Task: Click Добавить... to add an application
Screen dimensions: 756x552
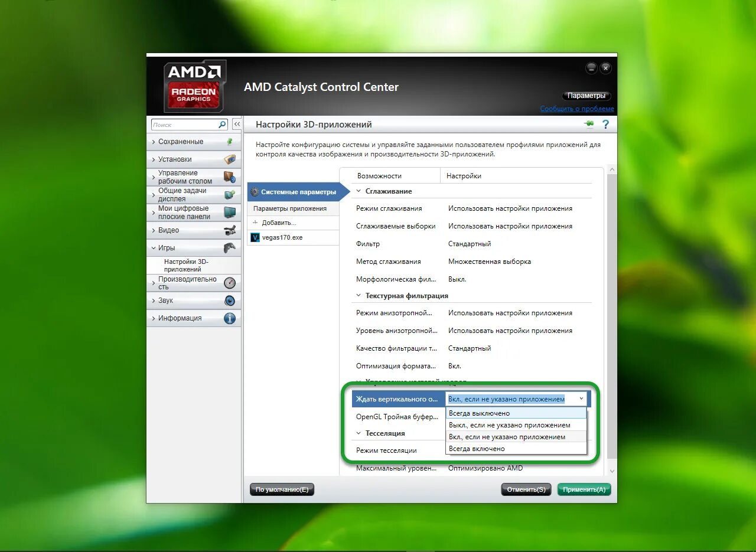Action: point(279,223)
